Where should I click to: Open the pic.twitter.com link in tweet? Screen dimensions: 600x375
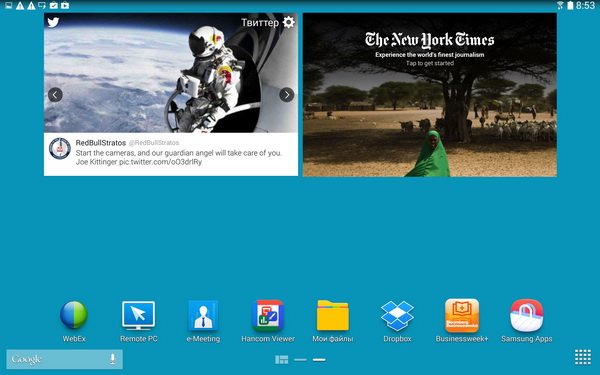click(x=160, y=162)
